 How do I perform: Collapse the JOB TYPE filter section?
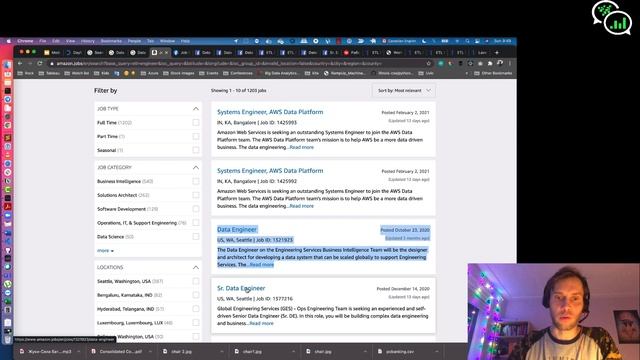196,109
